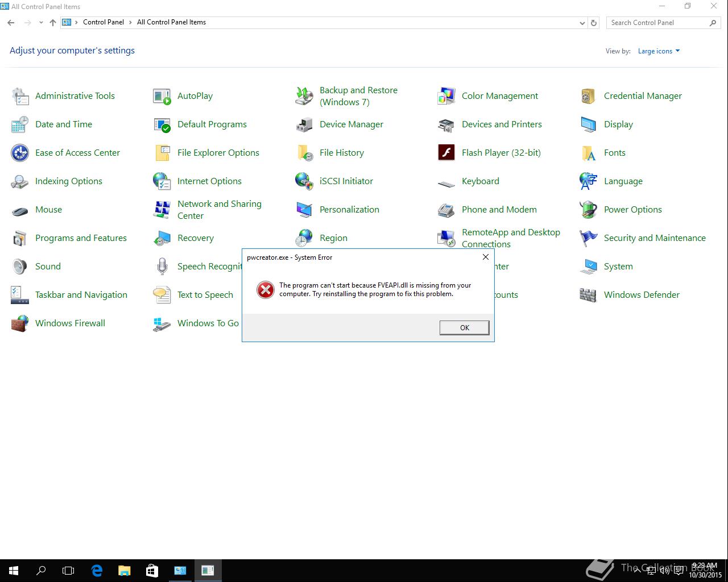
Task: Click the All Control Panel Items breadcrumb
Action: (171, 22)
